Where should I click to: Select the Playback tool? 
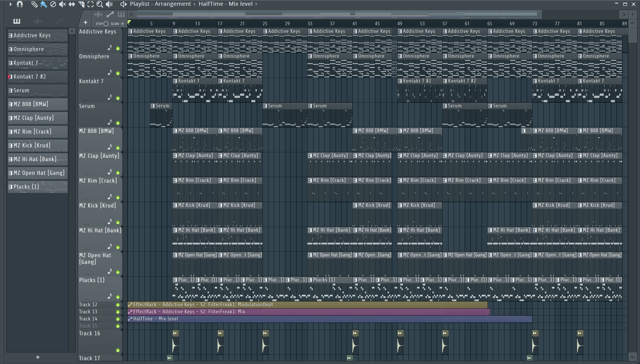[x=109, y=4]
